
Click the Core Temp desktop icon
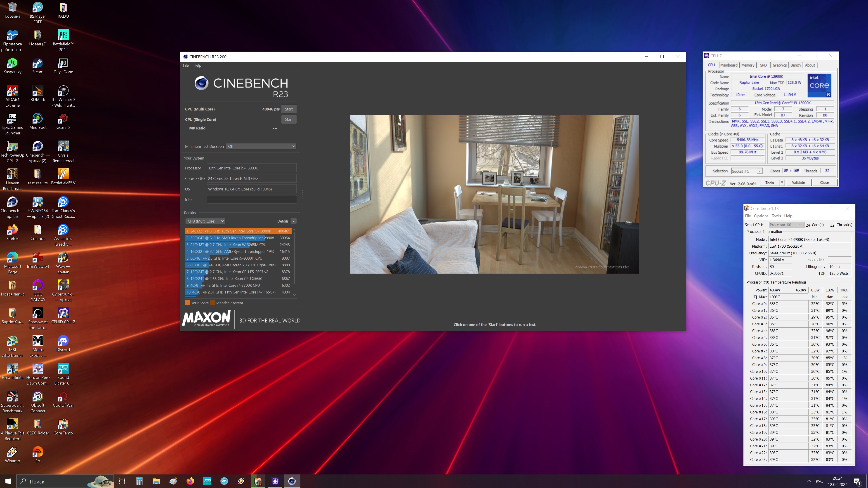click(x=63, y=425)
